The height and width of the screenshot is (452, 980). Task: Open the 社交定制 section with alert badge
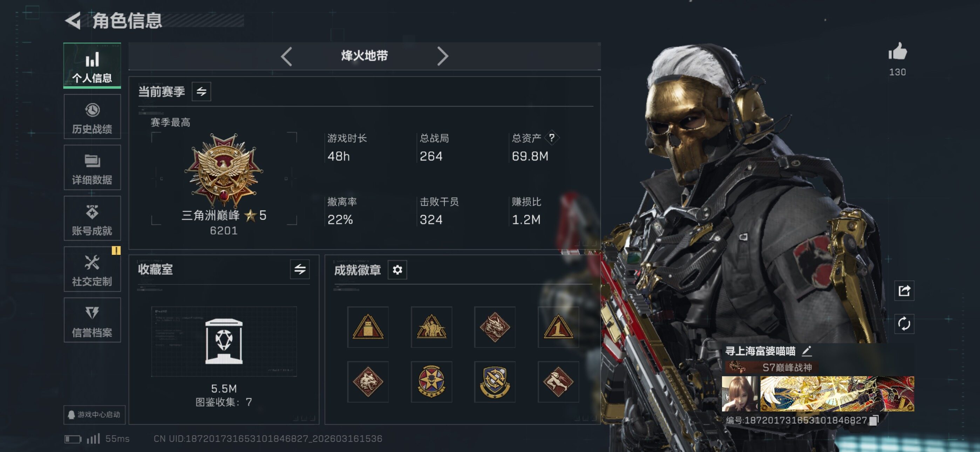coord(92,269)
